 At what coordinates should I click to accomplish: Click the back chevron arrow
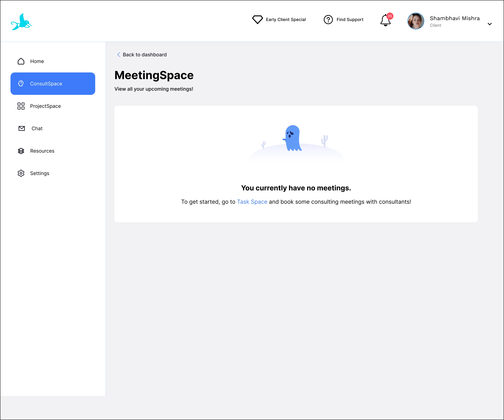click(118, 55)
